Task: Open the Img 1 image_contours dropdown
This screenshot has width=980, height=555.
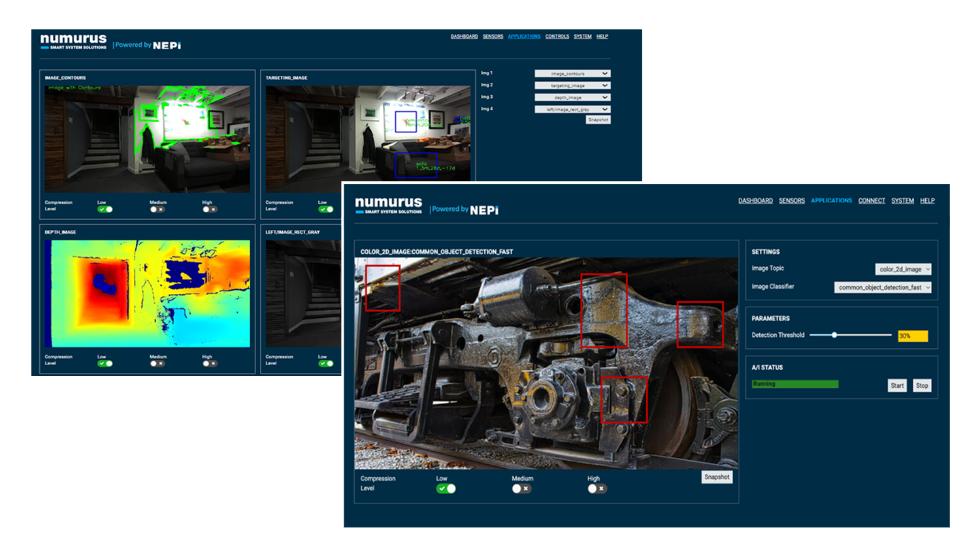Action: click(572, 74)
